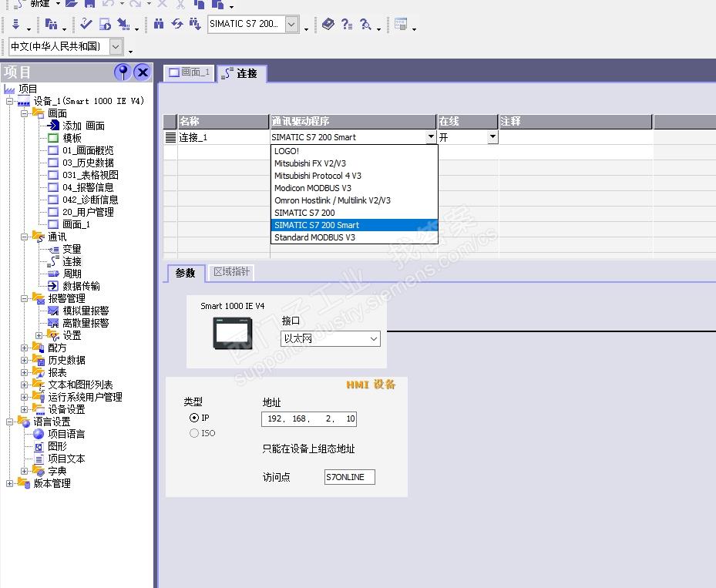
Task: Open '离散量报警' discrete alarms item
Action: [86, 323]
